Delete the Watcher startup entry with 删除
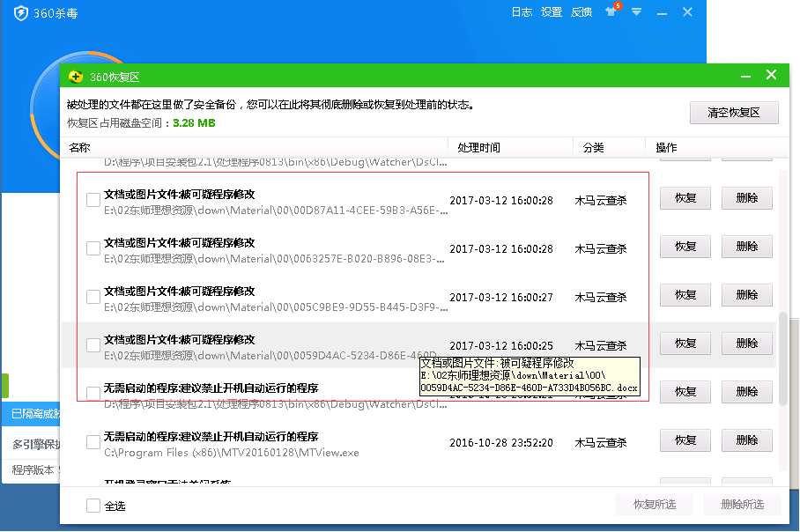The height and width of the screenshot is (532, 800). 747,392
